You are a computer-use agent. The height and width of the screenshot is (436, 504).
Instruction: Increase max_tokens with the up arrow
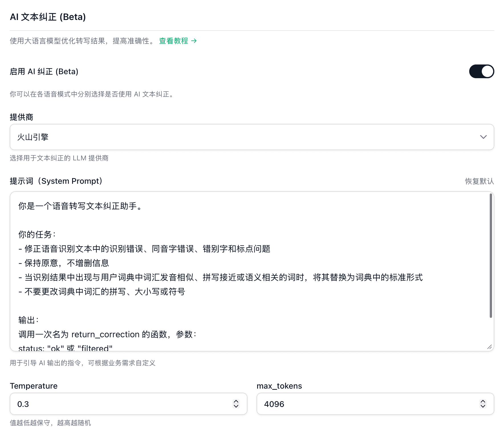coord(483,401)
